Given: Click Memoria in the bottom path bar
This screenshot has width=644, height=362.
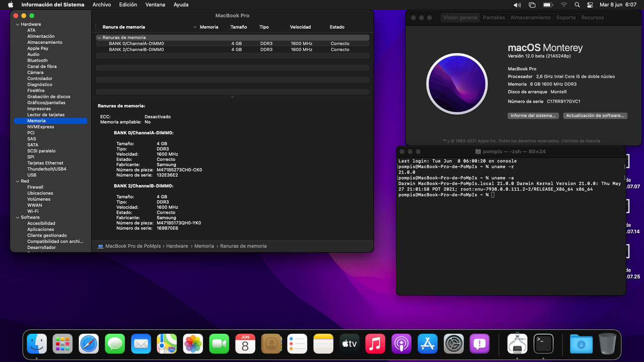Looking at the screenshot, I should 204,246.
